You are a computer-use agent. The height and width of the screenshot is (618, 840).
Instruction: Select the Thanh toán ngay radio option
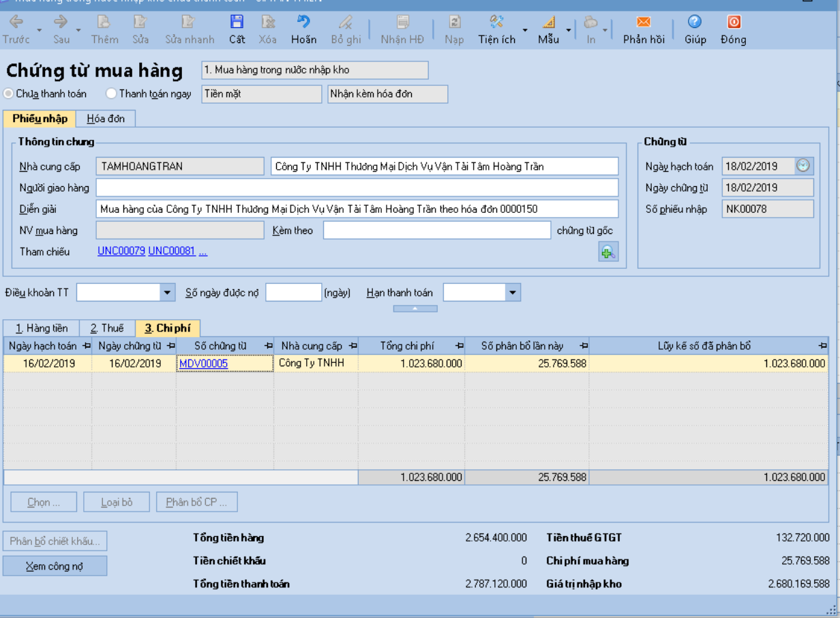tap(112, 93)
